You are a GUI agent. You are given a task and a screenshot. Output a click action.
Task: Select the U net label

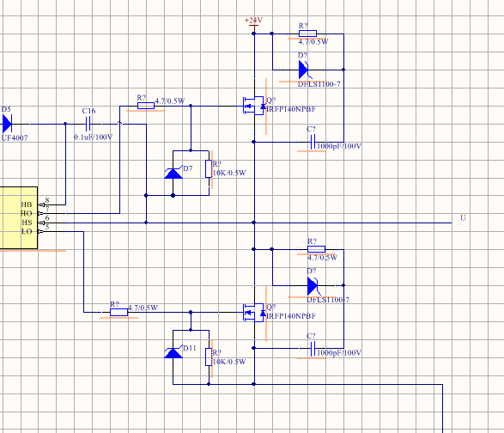pos(463,217)
